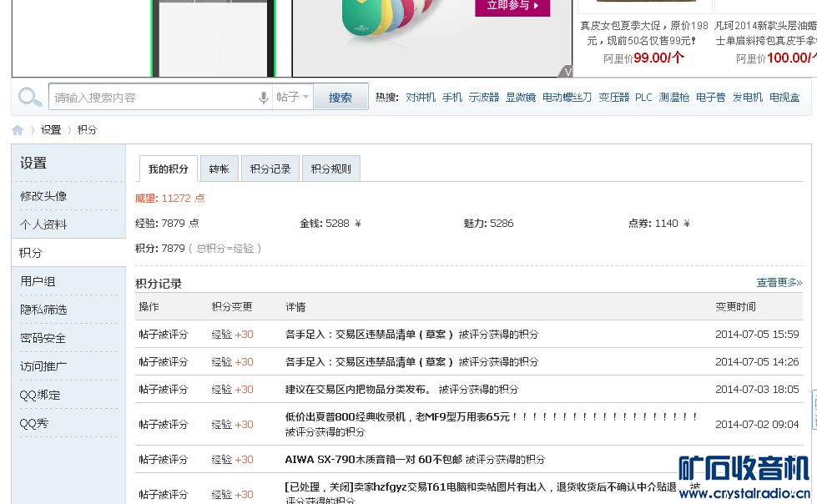The image size is (817, 504).
Task: Open the 凡珂2014新款头层油蜡 ad link
Action: [x=765, y=33]
